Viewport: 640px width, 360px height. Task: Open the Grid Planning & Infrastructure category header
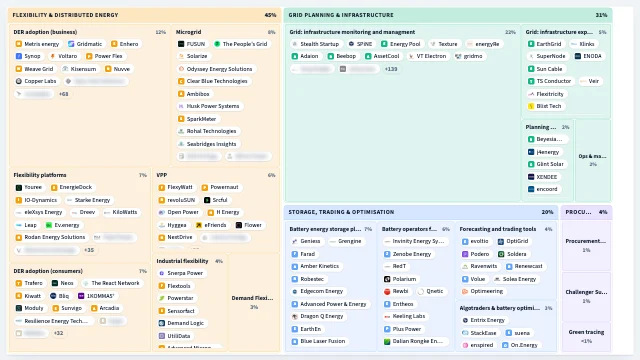pyautogui.click(x=448, y=15)
